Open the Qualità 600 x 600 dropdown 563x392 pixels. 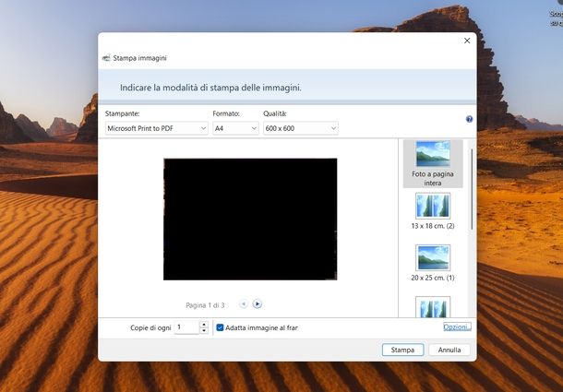(x=300, y=128)
